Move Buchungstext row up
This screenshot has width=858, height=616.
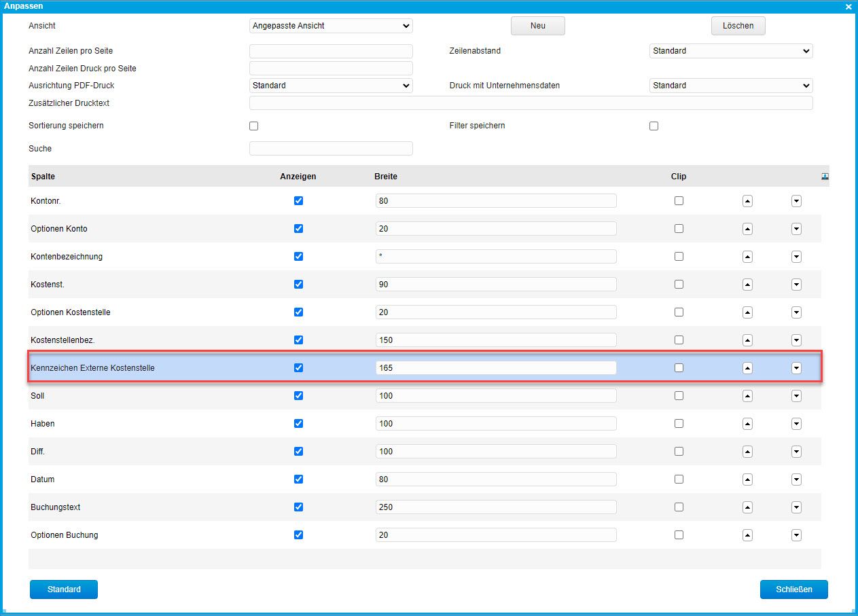(x=747, y=507)
